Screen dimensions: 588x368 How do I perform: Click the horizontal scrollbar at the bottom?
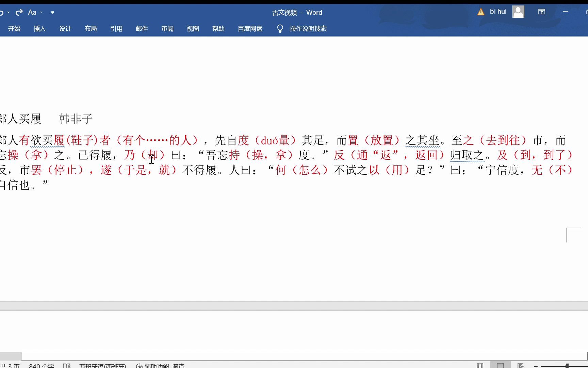coord(304,356)
